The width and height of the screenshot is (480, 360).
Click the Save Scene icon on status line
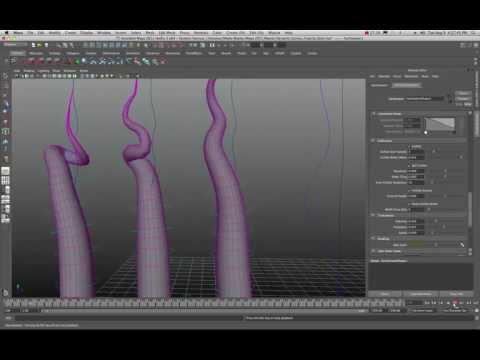46,45
